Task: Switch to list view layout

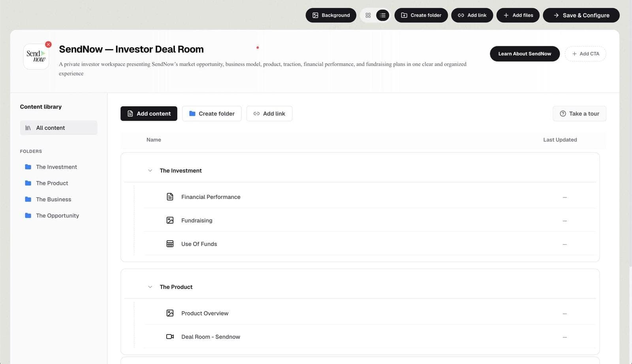Action: (x=382, y=15)
